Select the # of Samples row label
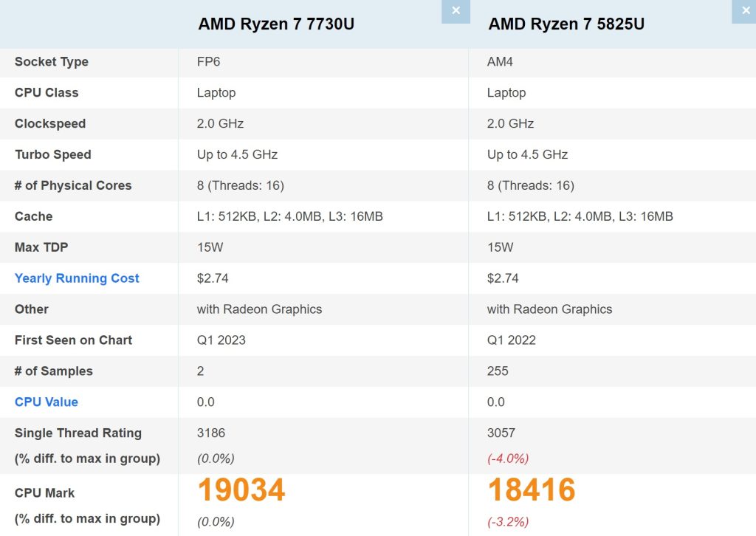 (x=53, y=371)
